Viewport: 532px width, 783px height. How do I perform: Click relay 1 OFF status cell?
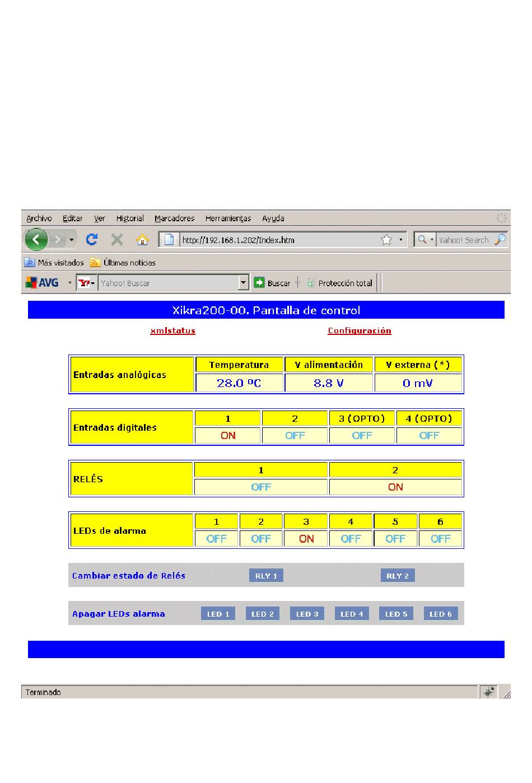click(261, 487)
